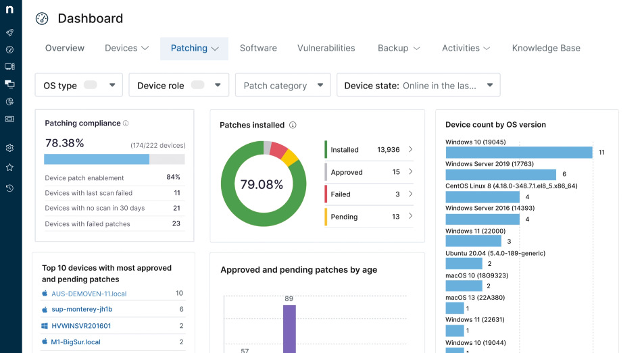Click the Patching compliance progress bar

pyautogui.click(x=114, y=159)
